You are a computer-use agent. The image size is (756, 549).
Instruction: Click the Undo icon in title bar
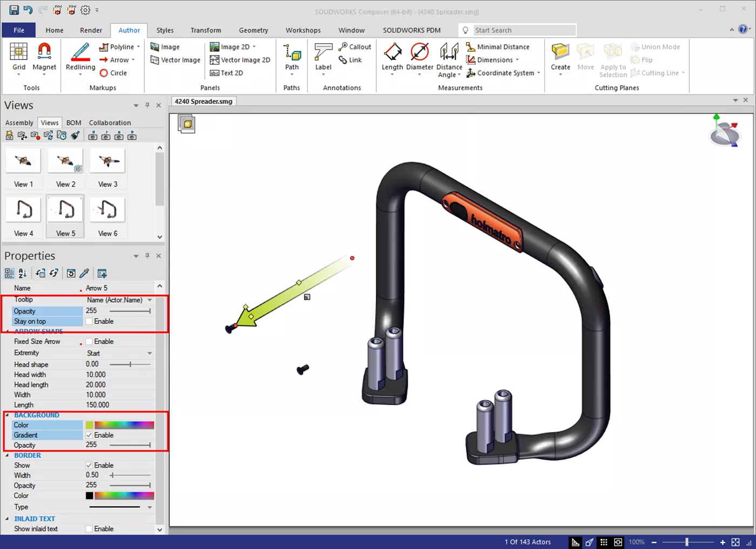tap(28, 10)
